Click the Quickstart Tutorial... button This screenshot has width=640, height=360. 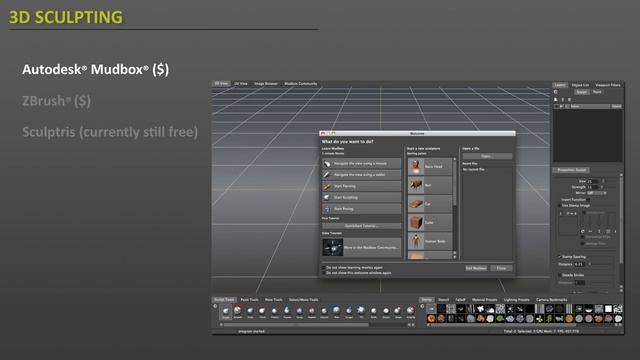(x=362, y=226)
